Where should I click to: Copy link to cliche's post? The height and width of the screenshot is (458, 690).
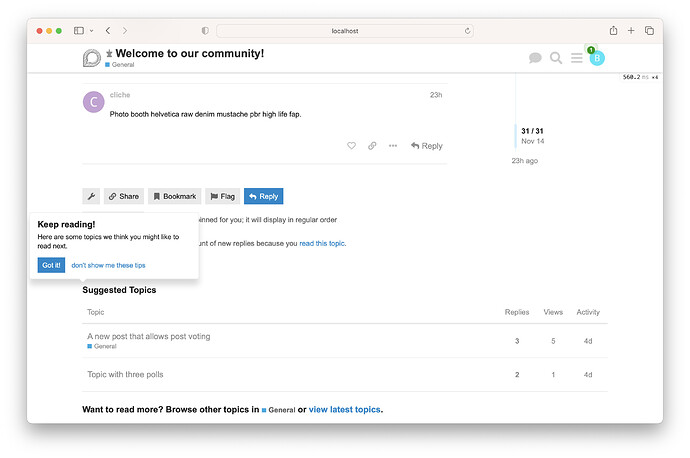(372, 146)
